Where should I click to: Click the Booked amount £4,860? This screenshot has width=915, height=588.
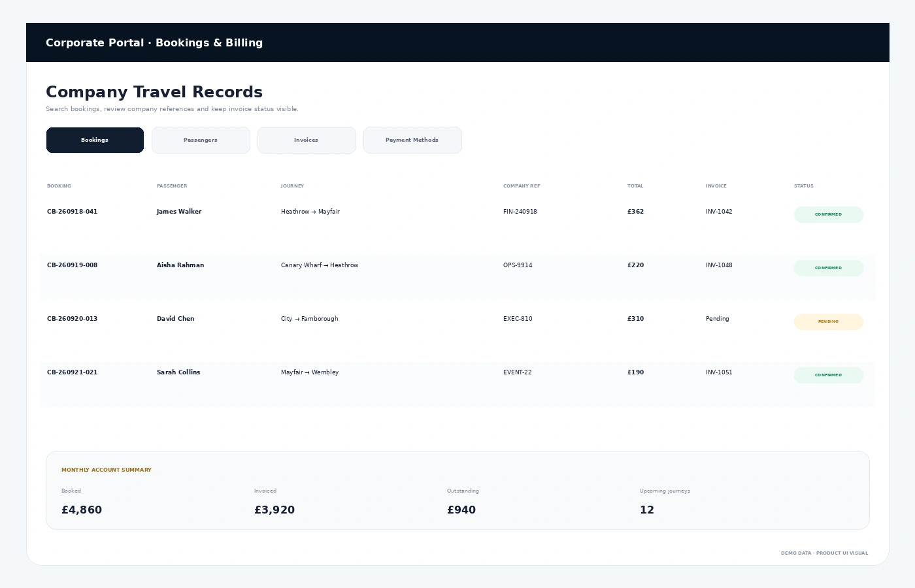(82, 510)
